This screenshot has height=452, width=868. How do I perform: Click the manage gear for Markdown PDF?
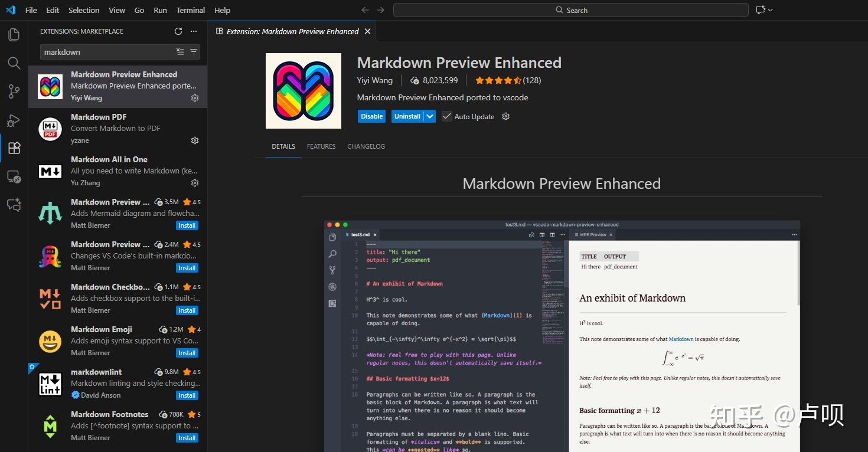195,140
